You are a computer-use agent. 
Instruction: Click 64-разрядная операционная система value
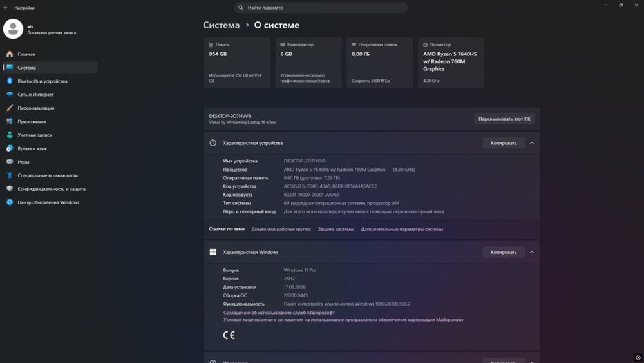pyautogui.click(x=341, y=203)
